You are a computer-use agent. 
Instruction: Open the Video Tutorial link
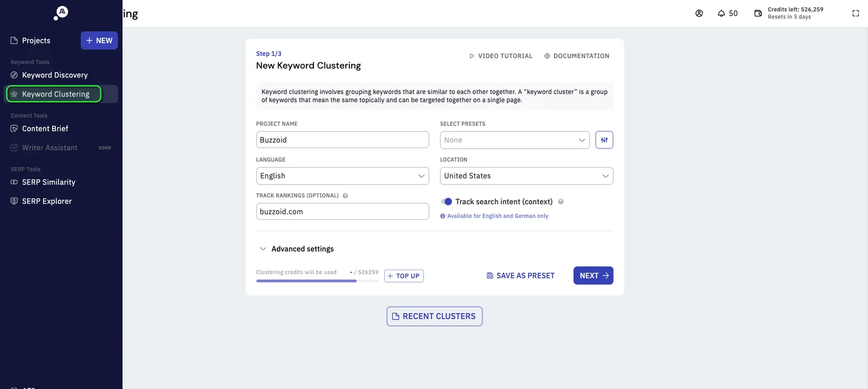point(501,56)
